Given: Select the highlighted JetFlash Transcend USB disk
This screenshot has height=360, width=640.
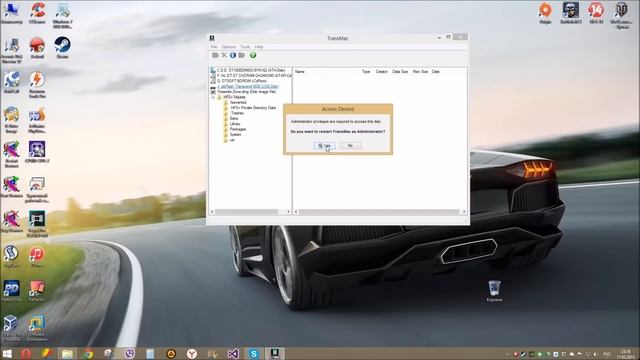Looking at the screenshot, I should pos(247,86).
